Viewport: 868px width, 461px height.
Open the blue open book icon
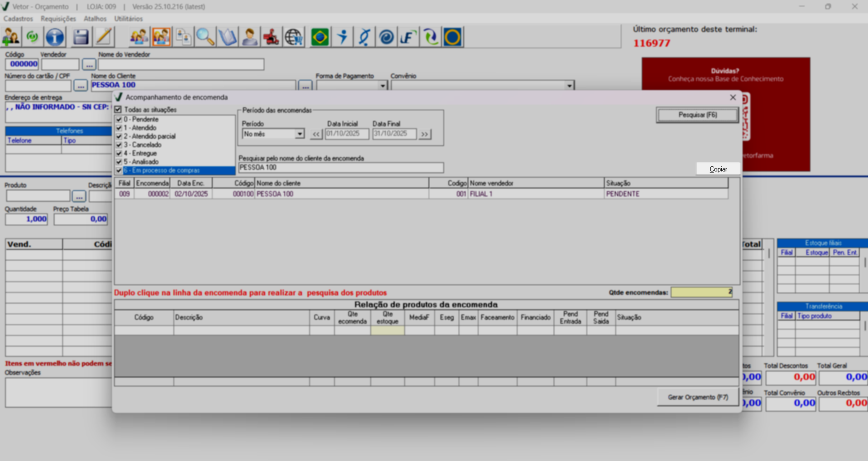click(x=227, y=37)
